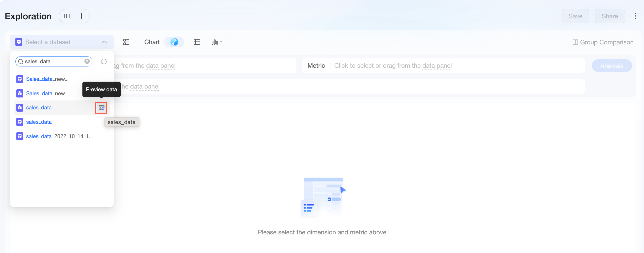Click the dataset search field

pos(54,62)
